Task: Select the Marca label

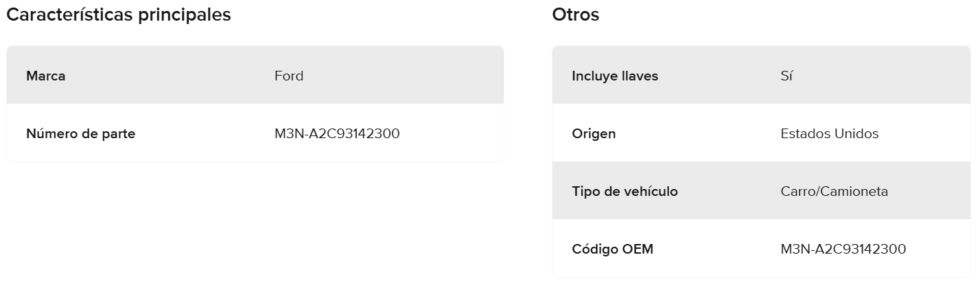Action: 46,76
